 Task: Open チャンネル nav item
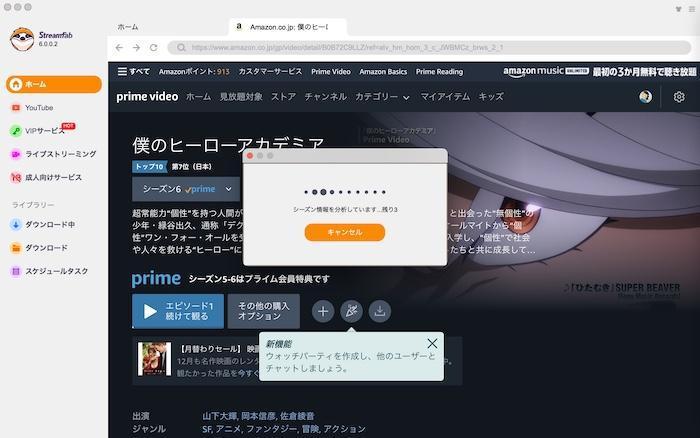click(x=325, y=97)
